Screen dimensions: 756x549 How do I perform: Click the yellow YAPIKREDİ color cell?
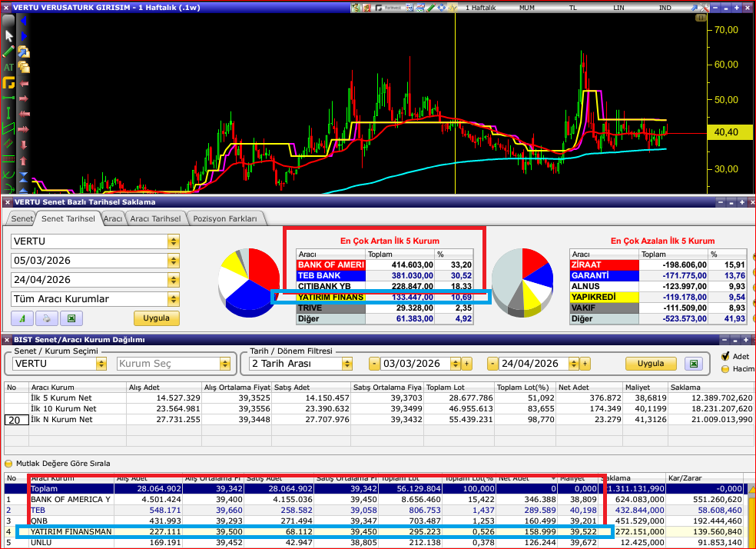point(604,297)
